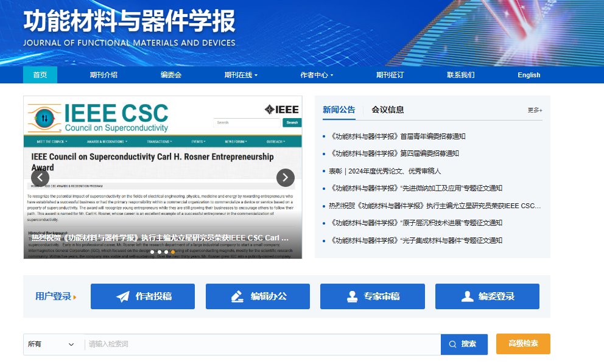Select the first carousel indicator dot
The width and height of the screenshot is (604, 364).
click(152, 251)
